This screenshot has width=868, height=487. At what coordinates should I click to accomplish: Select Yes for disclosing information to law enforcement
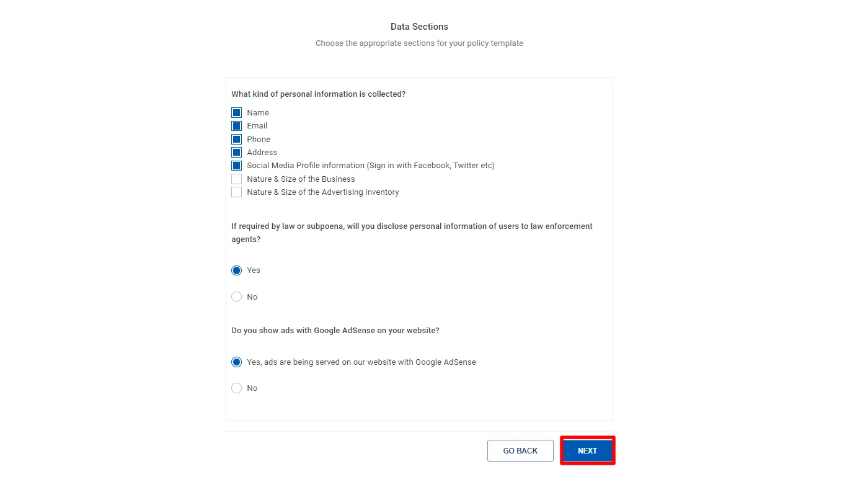[236, 270]
